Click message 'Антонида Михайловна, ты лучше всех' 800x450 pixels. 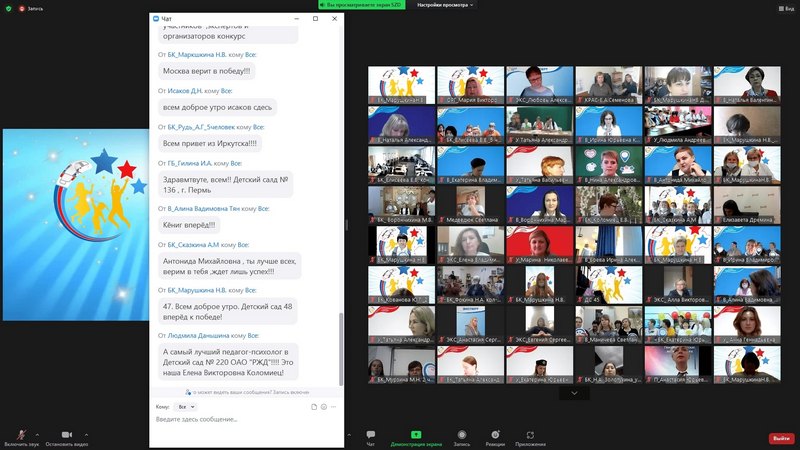pyautogui.click(x=230, y=266)
